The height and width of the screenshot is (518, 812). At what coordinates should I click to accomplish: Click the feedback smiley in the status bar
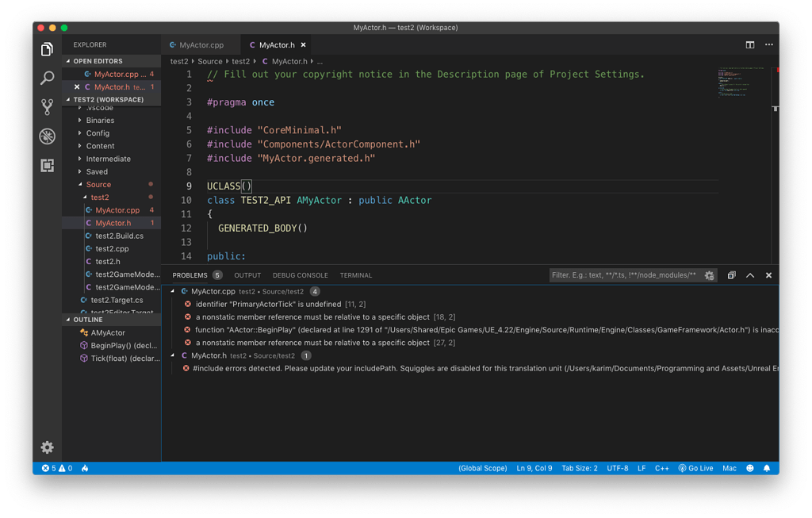tap(749, 468)
